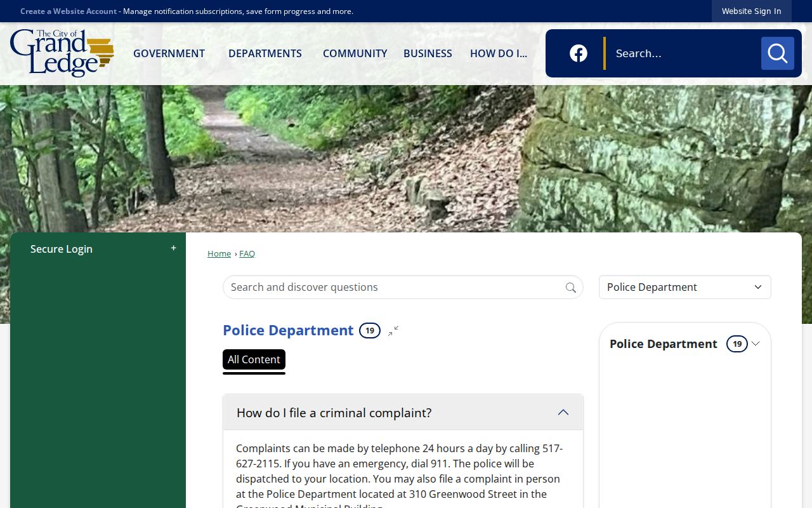Expand Police Department sidebar chevron
This screenshot has width=812, height=508.
click(756, 344)
